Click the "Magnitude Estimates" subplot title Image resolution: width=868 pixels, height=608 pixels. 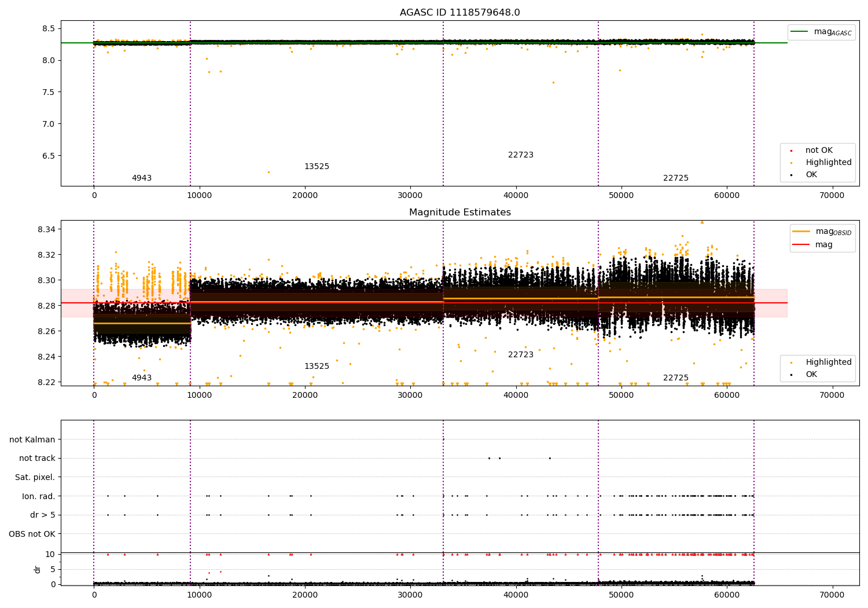(x=459, y=213)
